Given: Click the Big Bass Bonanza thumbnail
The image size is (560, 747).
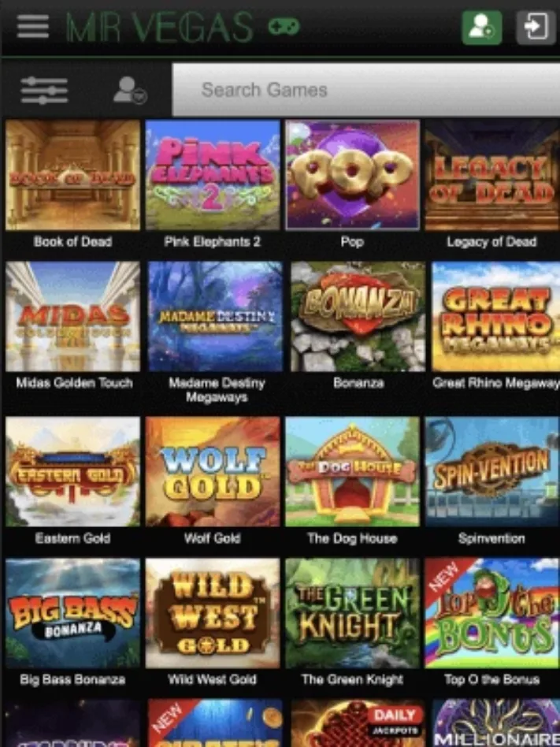Looking at the screenshot, I should click(73, 613).
